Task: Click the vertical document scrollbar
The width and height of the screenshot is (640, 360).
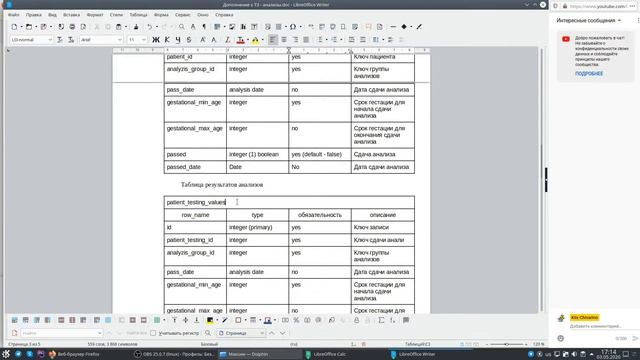Action: (542, 180)
